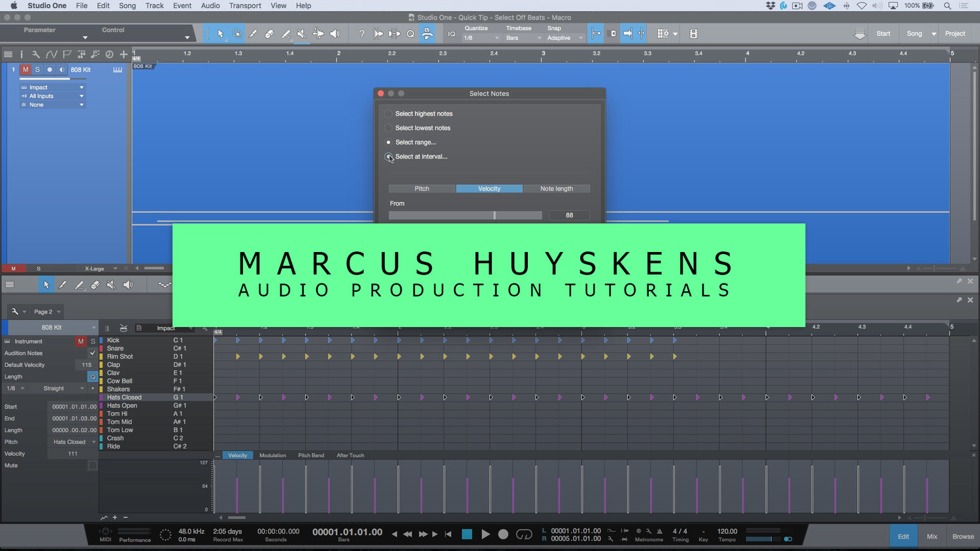The width and height of the screenshot is (980, 551).
Task: Click the Listen speaker tool in the editor toolbar
Action: [128, 285]
